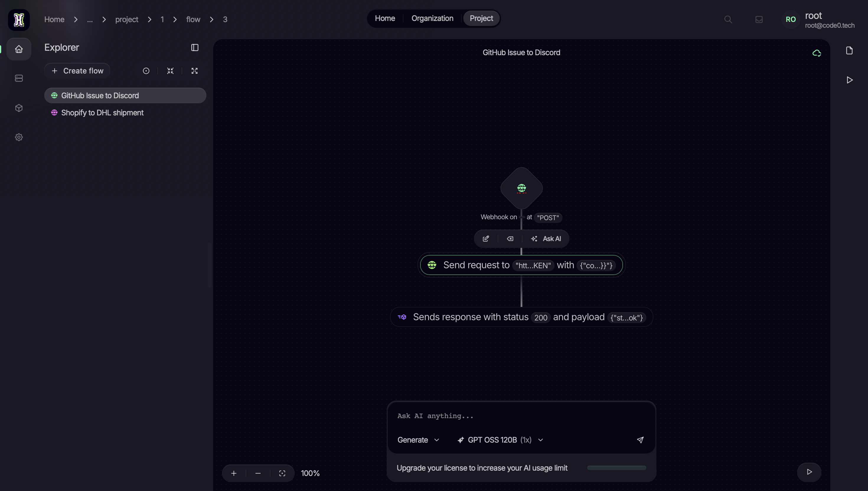Click the {"st...ok"} payload badge
The width and height of the screenshot is (868, 491).
(x=627, y=318)
